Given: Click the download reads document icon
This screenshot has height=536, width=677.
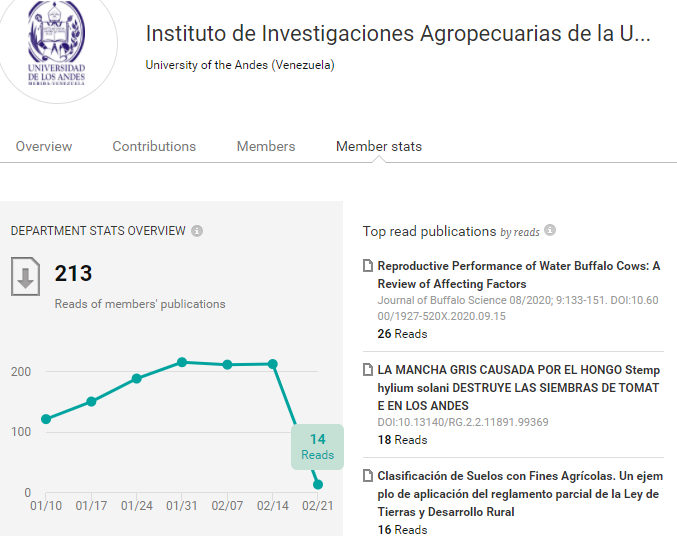Looking at the screenshot, I should (25, 276).
